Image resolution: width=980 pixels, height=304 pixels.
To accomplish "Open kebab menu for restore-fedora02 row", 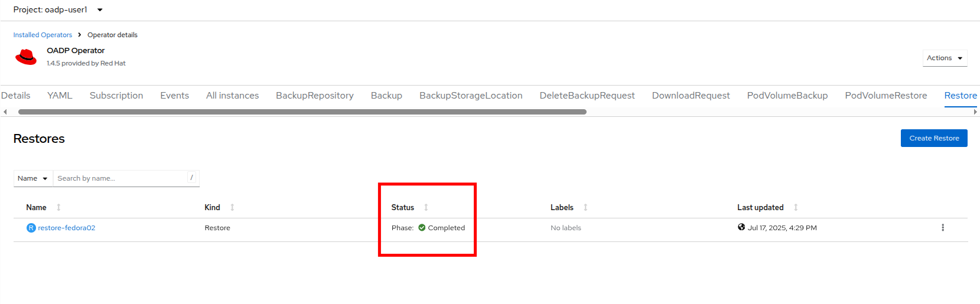I will 942,228.
